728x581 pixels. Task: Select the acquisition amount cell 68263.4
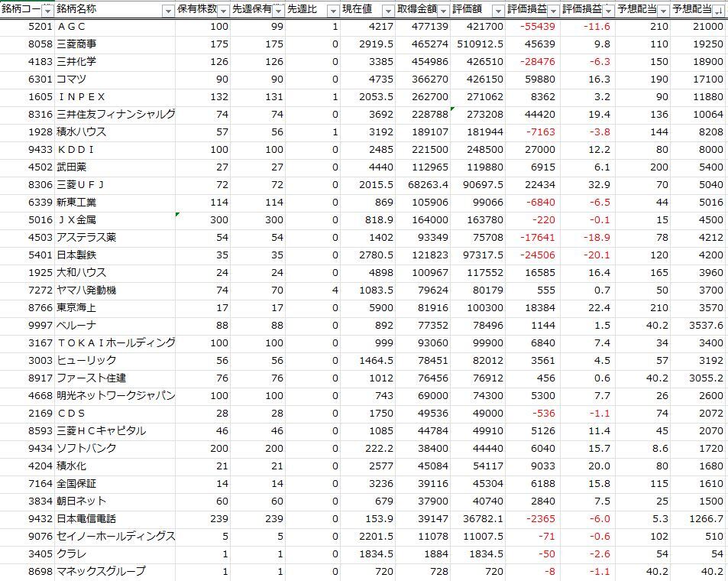coord(422,185)
